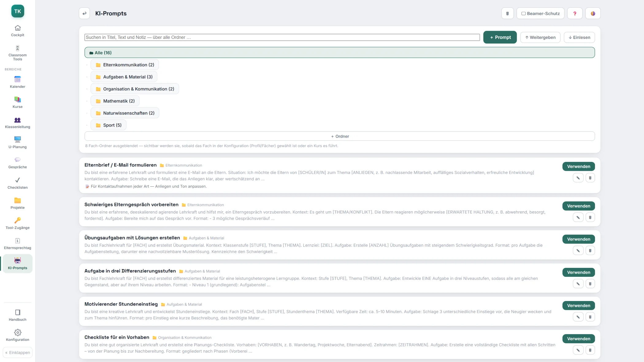This screenshot has width=644, height=362.
Task: Click the back arrow next to KI-Prompts
Action: point(84,13)
